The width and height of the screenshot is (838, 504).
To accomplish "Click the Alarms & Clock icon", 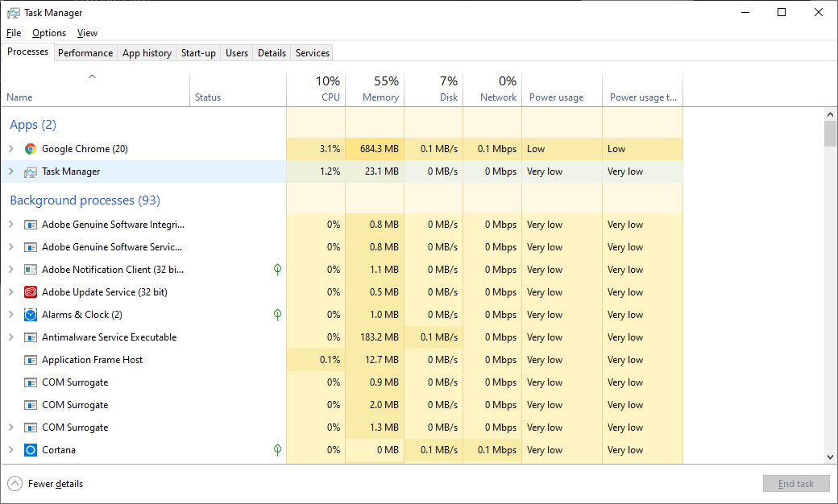I will tap(31, 315).
